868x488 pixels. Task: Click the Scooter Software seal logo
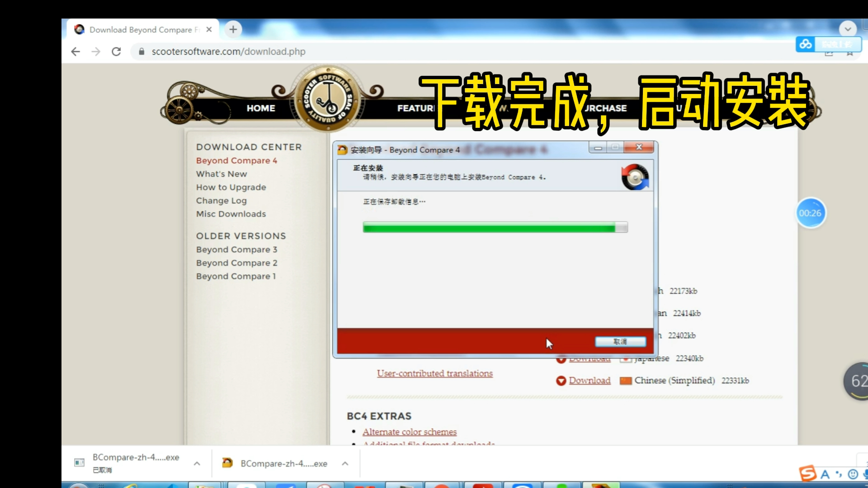328,99
